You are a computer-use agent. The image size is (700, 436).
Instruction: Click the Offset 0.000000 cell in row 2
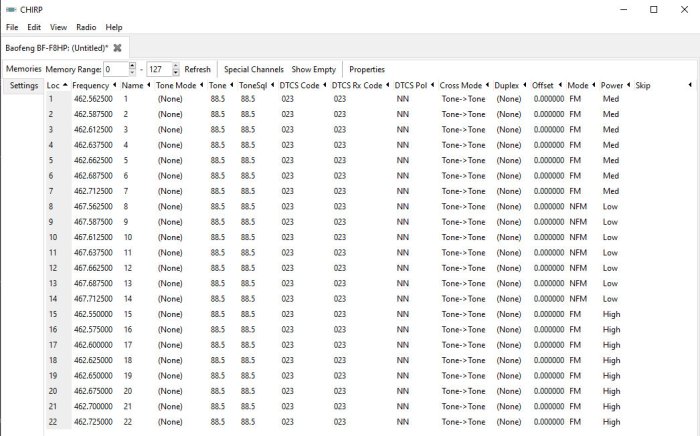(x=549, y=114)
